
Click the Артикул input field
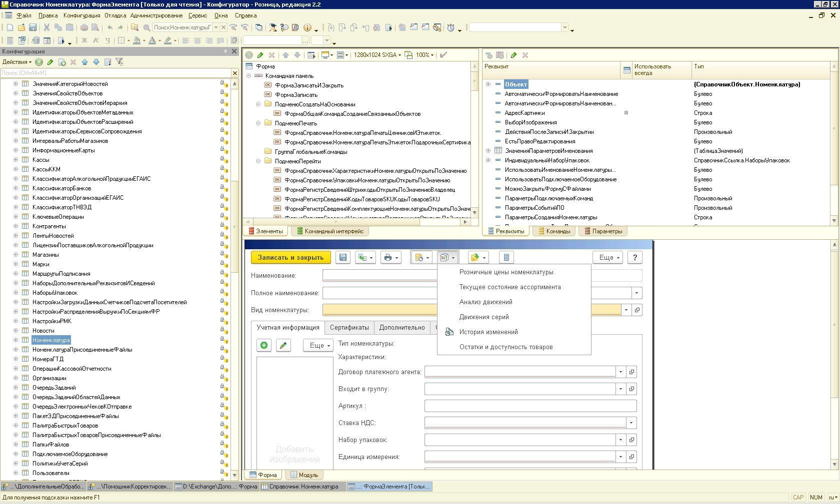point(530,406)
